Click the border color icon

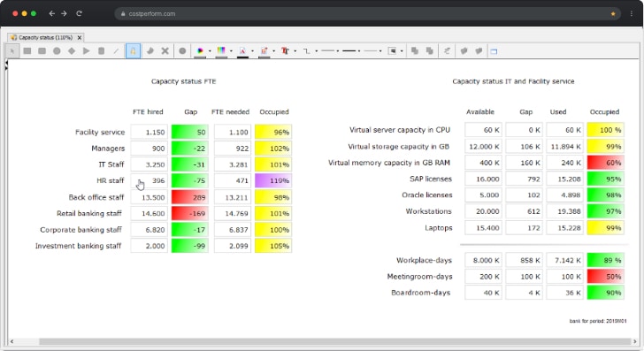pyautogui.click(x=264, y=51)
